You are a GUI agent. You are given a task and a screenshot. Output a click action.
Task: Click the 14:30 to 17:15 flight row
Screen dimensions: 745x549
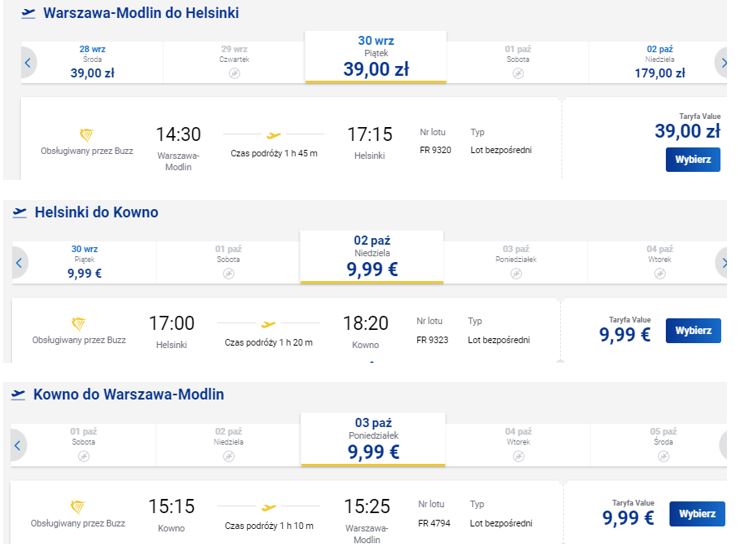click(x=291, y=139)
